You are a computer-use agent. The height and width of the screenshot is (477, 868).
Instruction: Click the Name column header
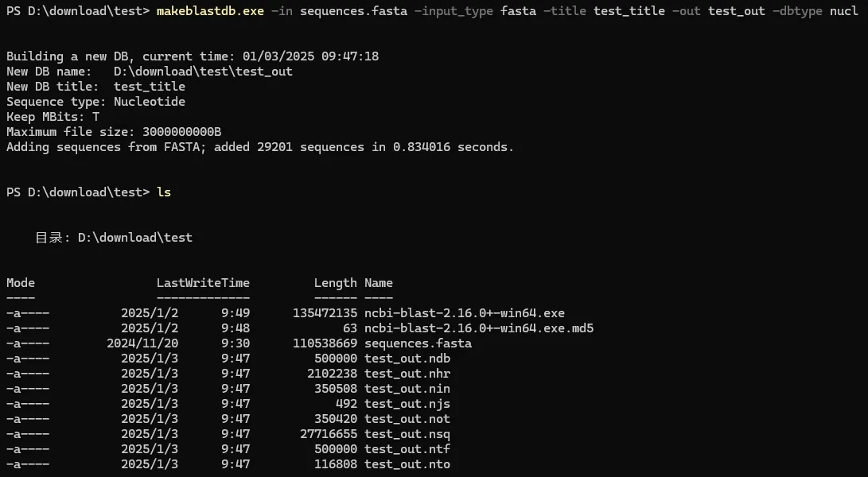click(x=379, y=283)
